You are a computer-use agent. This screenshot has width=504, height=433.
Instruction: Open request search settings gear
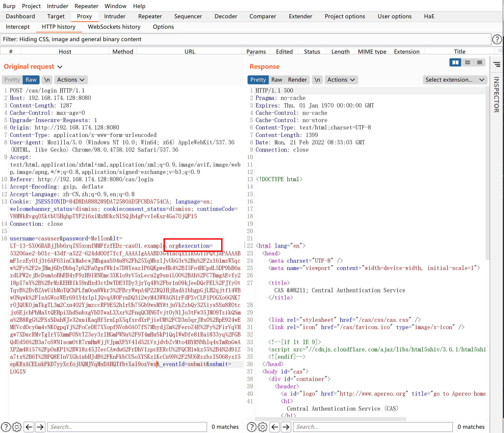point(16,427)
